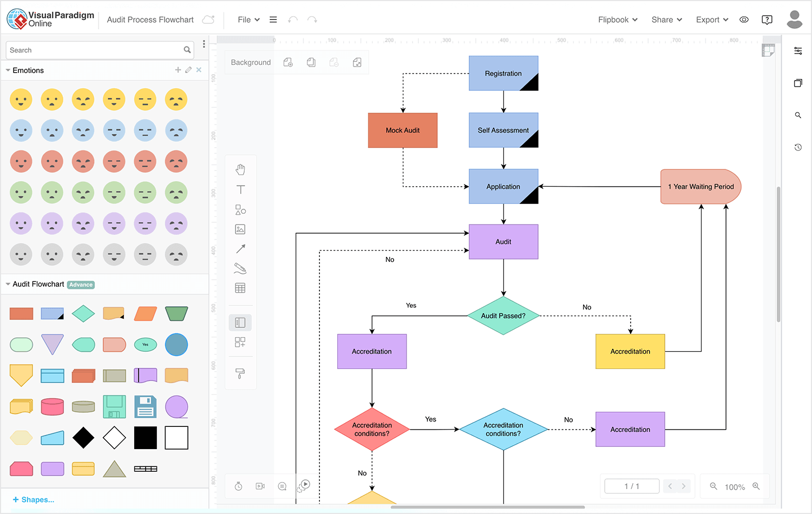Viewport: 812px width, 514px height.
Task: Pick the floppy disk shape
Action: [x=146, y=407]
